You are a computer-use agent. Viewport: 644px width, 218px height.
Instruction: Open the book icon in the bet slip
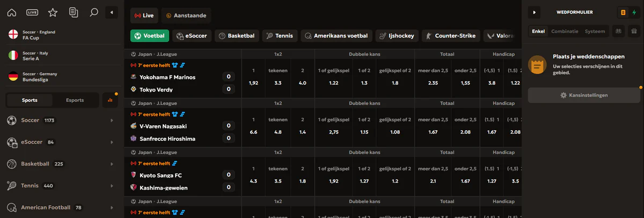tap(618, 31)
